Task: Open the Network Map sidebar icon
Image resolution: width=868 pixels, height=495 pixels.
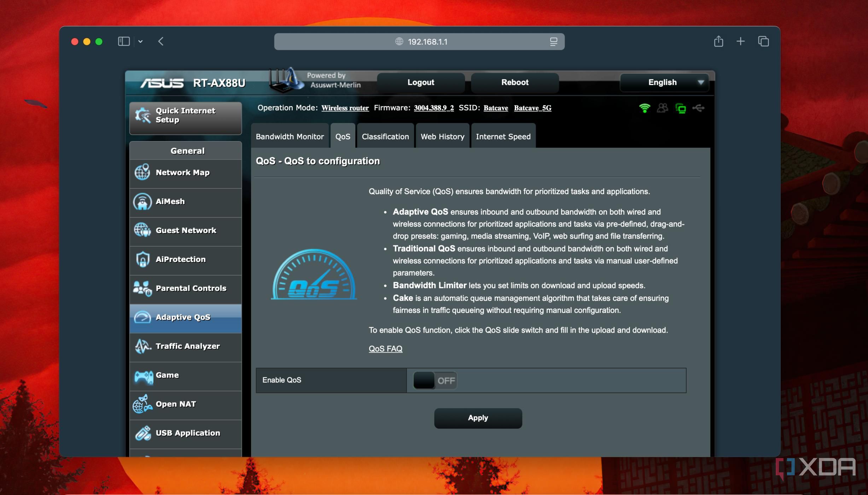Action: 142,173
